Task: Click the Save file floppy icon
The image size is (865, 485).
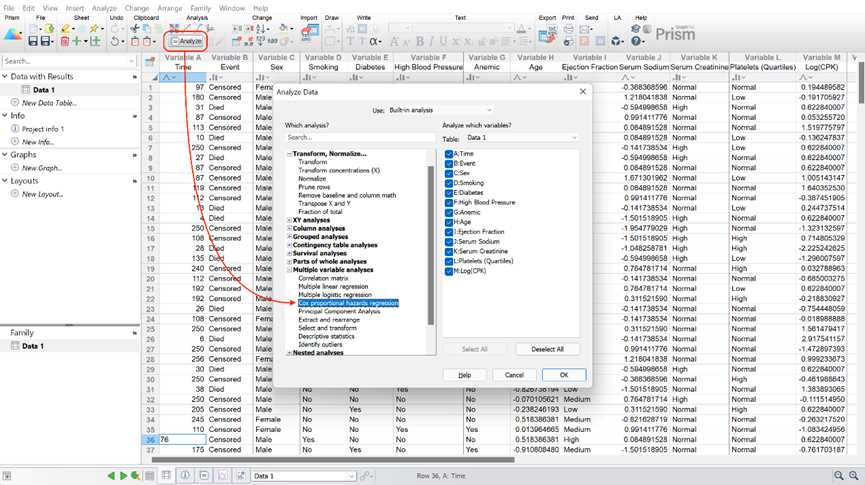Action: 33,41
